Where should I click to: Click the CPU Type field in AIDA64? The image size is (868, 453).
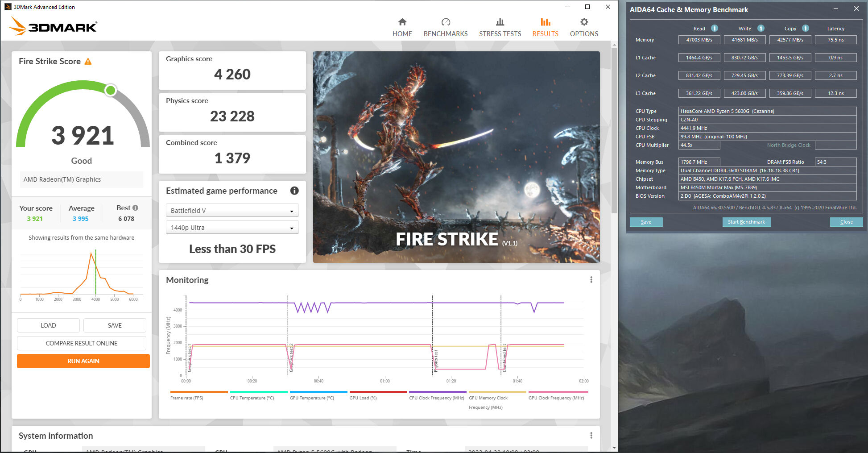(x=767, y=111)
